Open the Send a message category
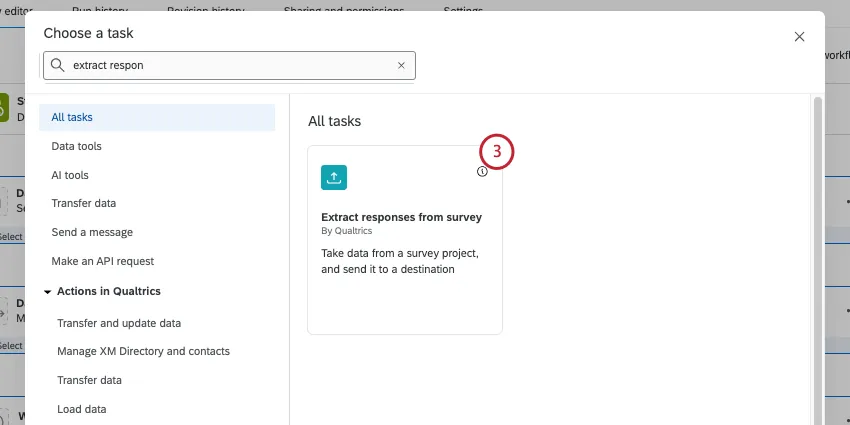 [x=92, y=232]
